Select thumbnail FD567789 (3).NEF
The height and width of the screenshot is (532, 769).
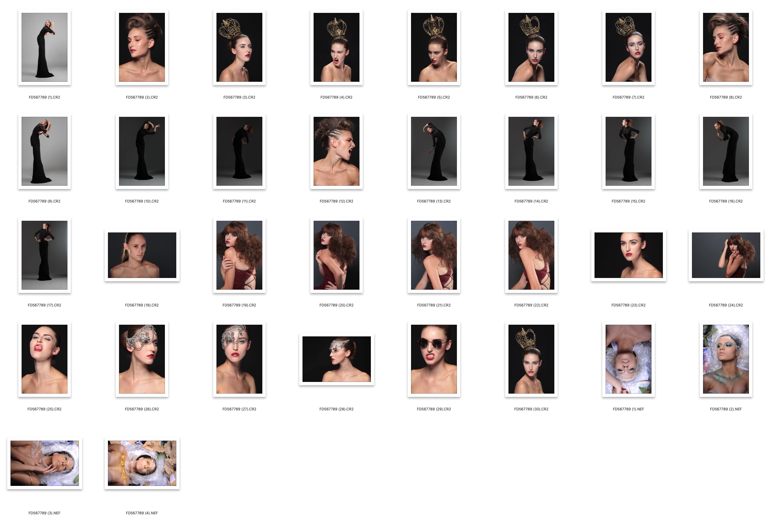point(44,463)
